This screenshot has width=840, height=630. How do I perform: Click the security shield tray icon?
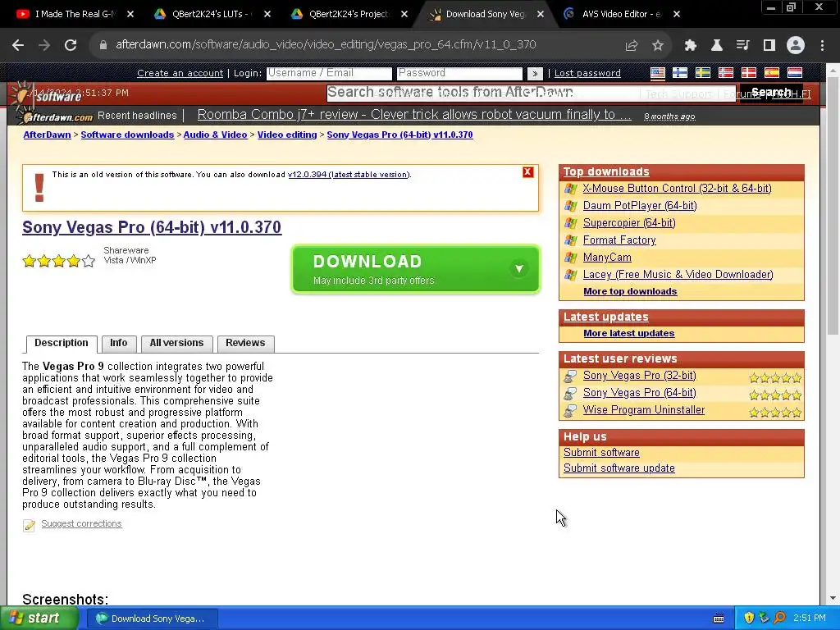(x=749, y=618)
